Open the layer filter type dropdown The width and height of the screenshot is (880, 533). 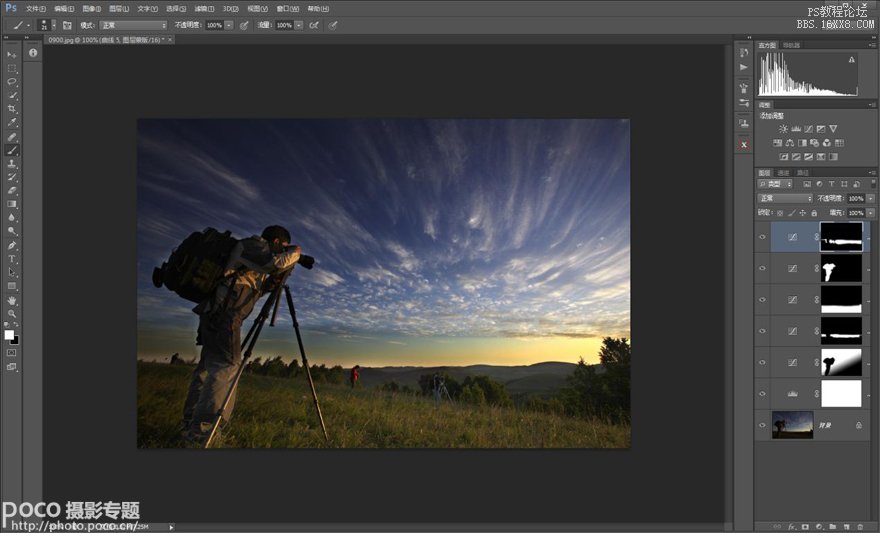coord(775,184)
